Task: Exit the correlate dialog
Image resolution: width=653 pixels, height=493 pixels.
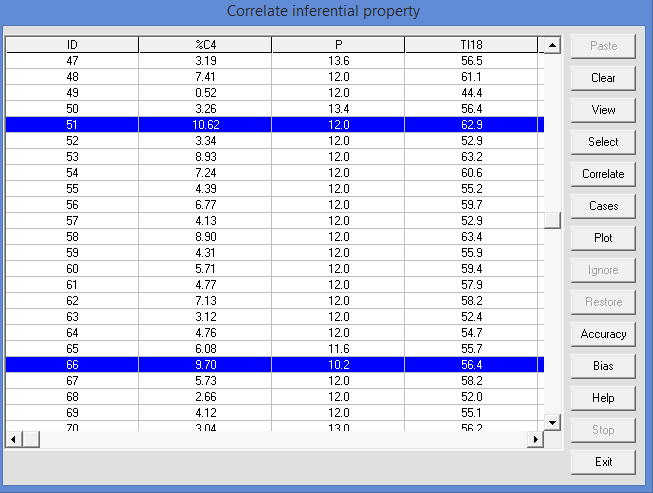Action: click(x=603, y=462)
